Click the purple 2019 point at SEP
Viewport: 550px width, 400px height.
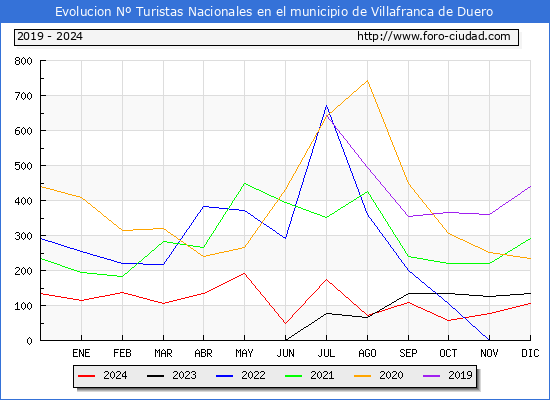click(408, 216)
